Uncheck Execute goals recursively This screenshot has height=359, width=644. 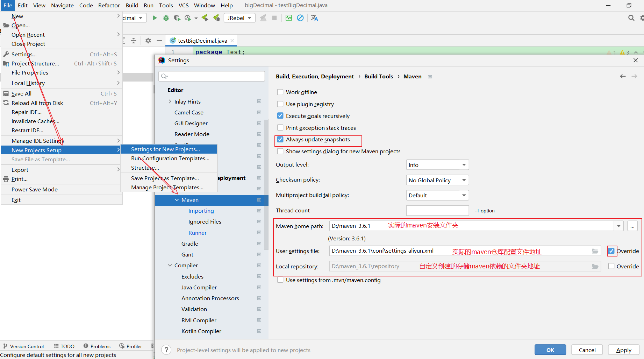click(280, 116)
